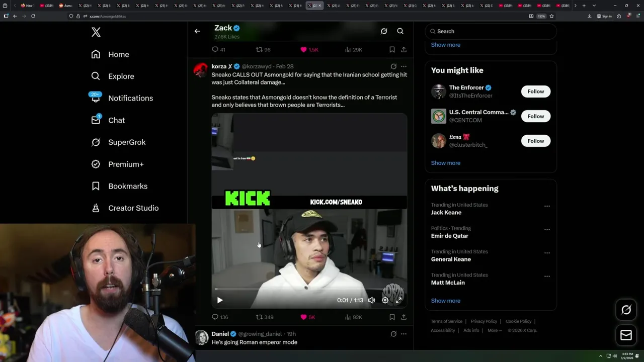Open korza's profile avatar

coord(201,70)
